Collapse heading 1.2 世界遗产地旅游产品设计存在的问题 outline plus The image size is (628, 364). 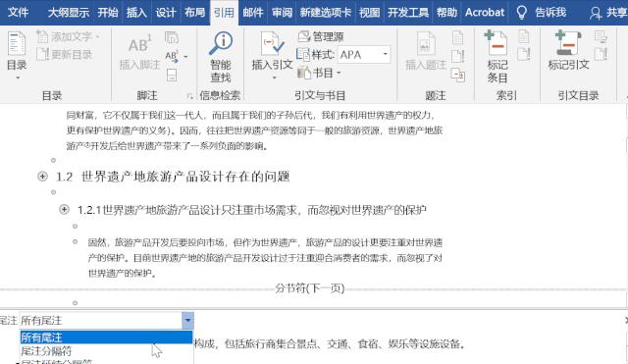42,177
